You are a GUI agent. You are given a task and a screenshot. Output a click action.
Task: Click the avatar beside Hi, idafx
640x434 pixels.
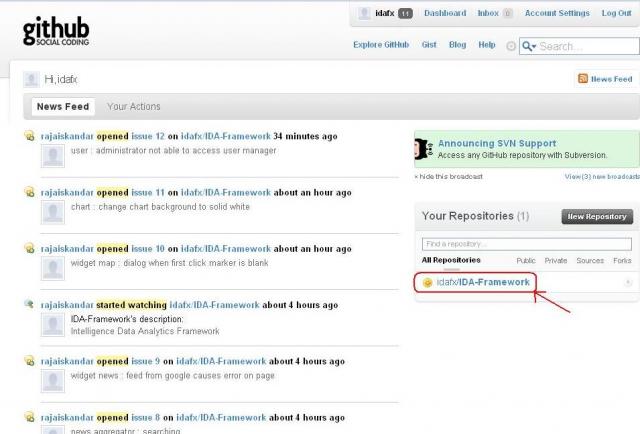pos(31,79)
